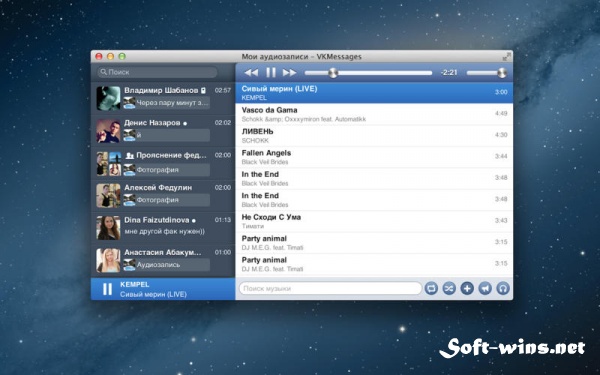
Task: Play the track ЛИВЕНЬ by SCHOKK
Action: 374,135
